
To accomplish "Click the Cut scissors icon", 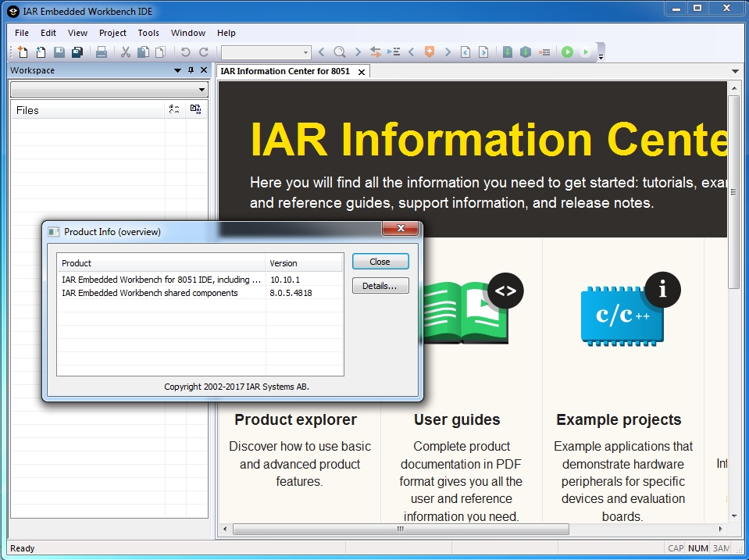I will 126,52.
